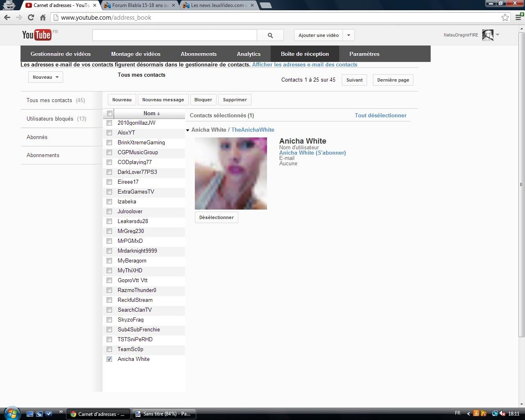The height and width of the screenshot is (420, 525).
Task: Open the Boîte de réception tab
Action: (305, 54)
